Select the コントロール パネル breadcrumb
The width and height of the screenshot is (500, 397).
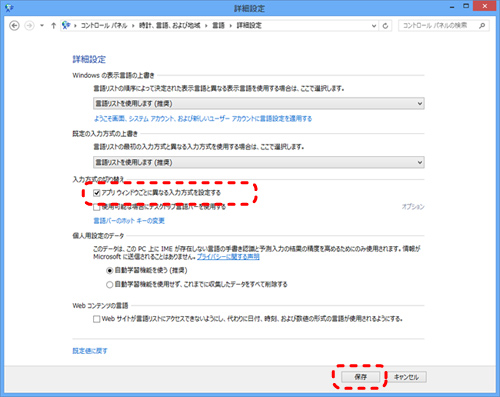104,26
